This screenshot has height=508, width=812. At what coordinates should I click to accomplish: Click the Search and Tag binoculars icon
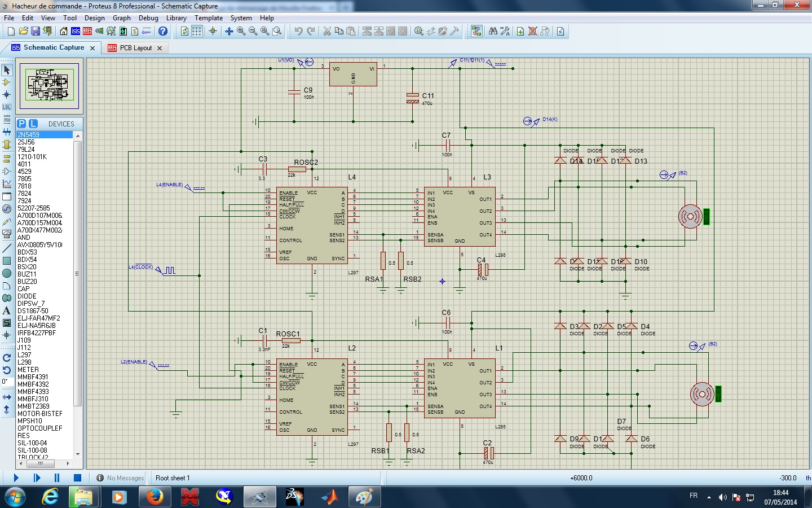493,32
